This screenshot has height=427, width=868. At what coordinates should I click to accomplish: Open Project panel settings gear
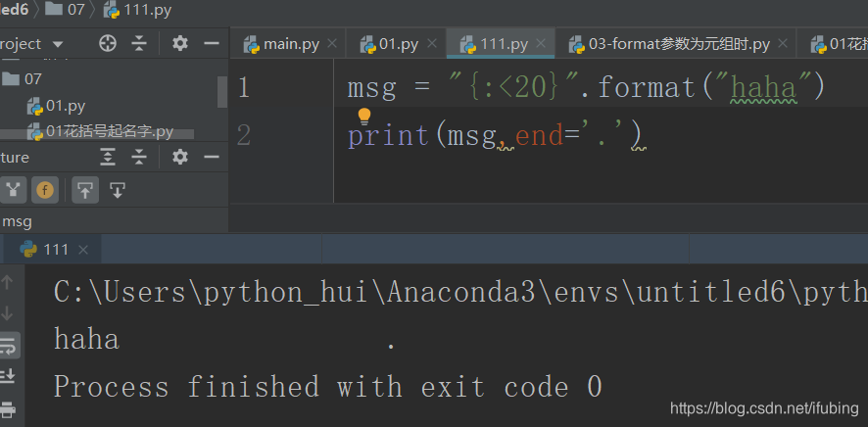tap(180, 43)
